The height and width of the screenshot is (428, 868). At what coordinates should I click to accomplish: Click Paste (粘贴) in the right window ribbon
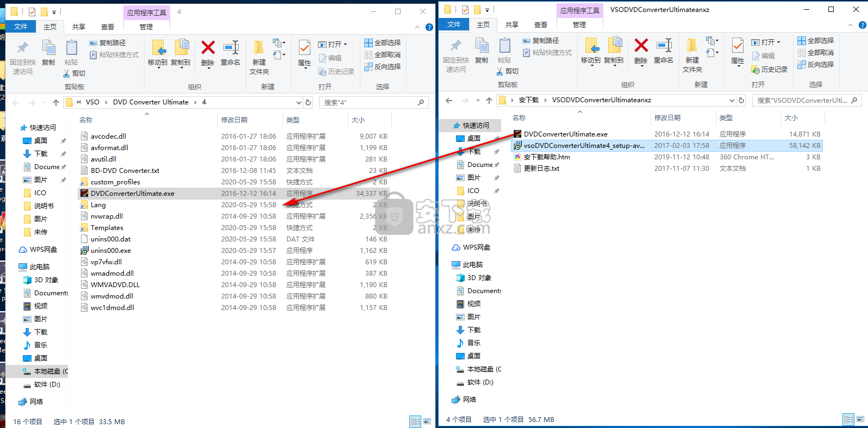click(x=504, y=51)
